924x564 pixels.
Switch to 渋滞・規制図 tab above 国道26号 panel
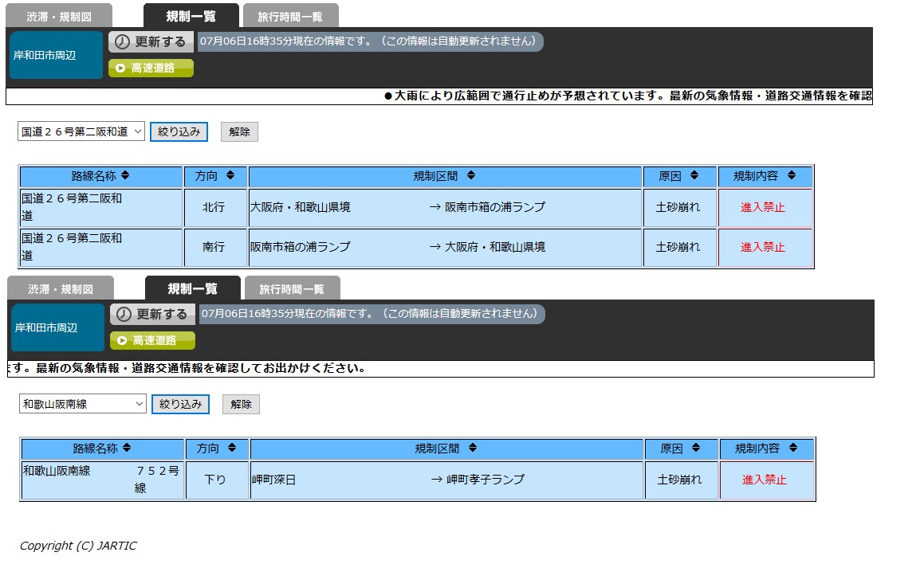click(59, 16)
